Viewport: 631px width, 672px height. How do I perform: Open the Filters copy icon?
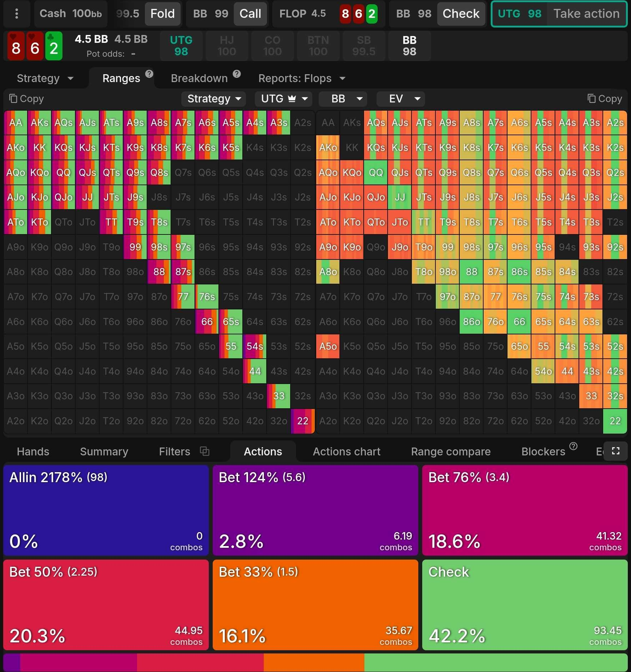point(205,451)
